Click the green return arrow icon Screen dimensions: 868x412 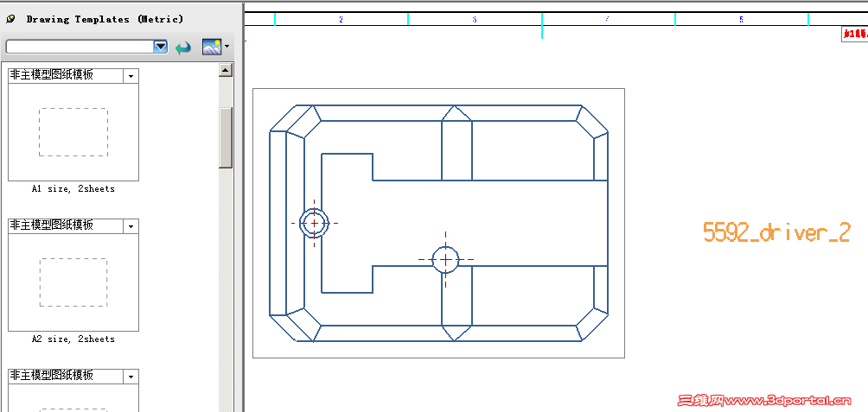pos(183,48)
